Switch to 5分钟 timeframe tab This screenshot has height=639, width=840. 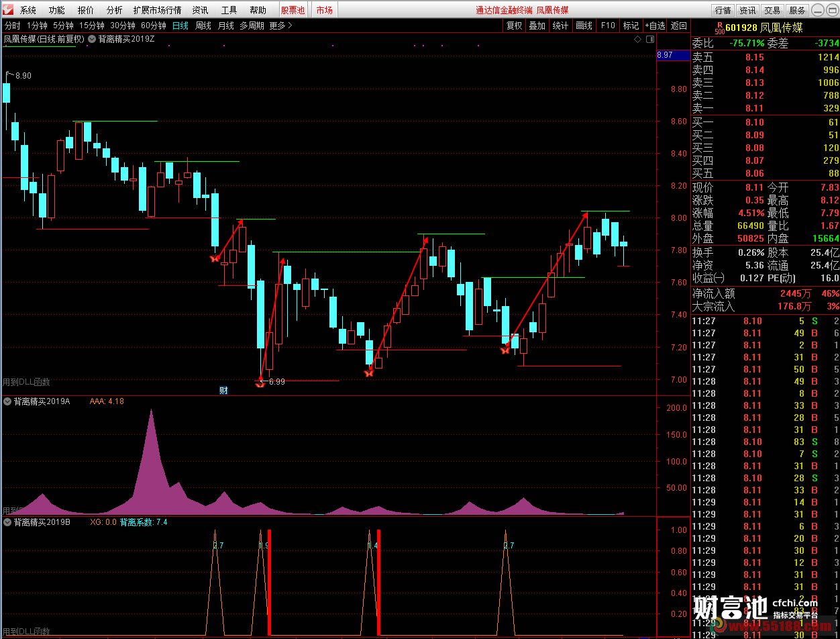pos(63,26)
